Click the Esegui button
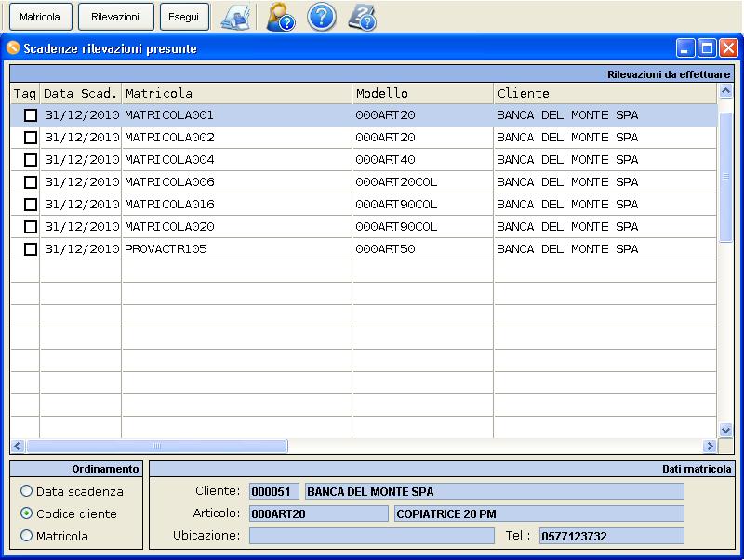 (x=184, y=17)
